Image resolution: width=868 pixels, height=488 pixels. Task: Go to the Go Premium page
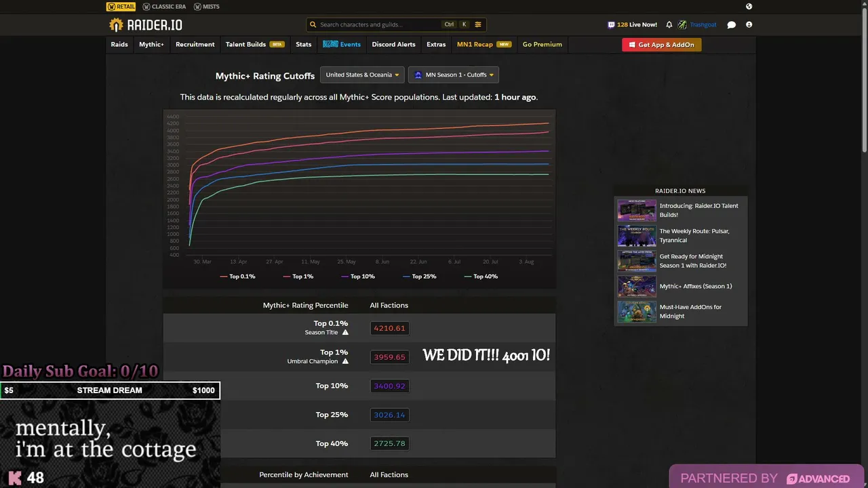tap(542, 44)
